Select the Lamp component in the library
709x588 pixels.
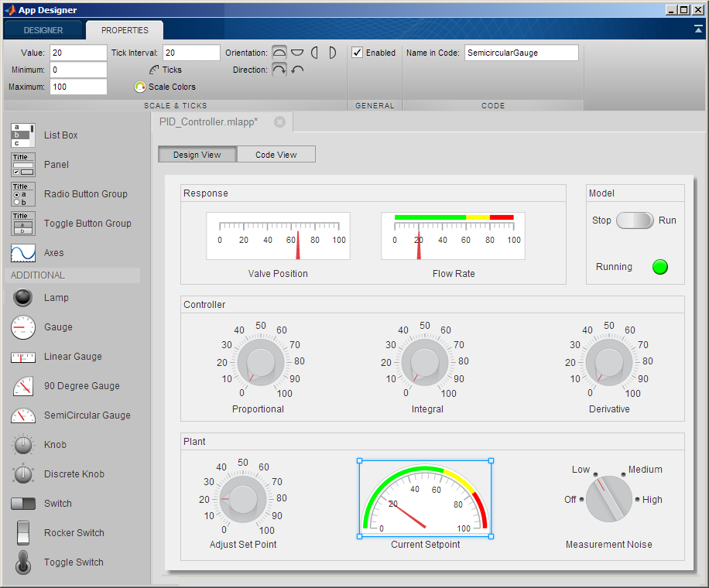[x=56, y=298]
